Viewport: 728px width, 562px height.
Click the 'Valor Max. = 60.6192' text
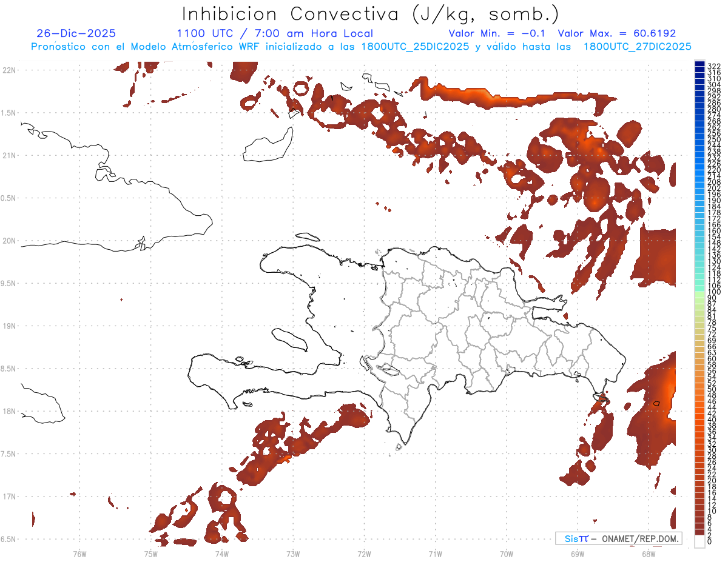617,33
